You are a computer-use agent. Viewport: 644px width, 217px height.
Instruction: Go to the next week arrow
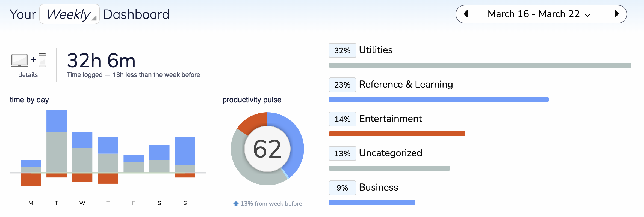tap(616, 14)
